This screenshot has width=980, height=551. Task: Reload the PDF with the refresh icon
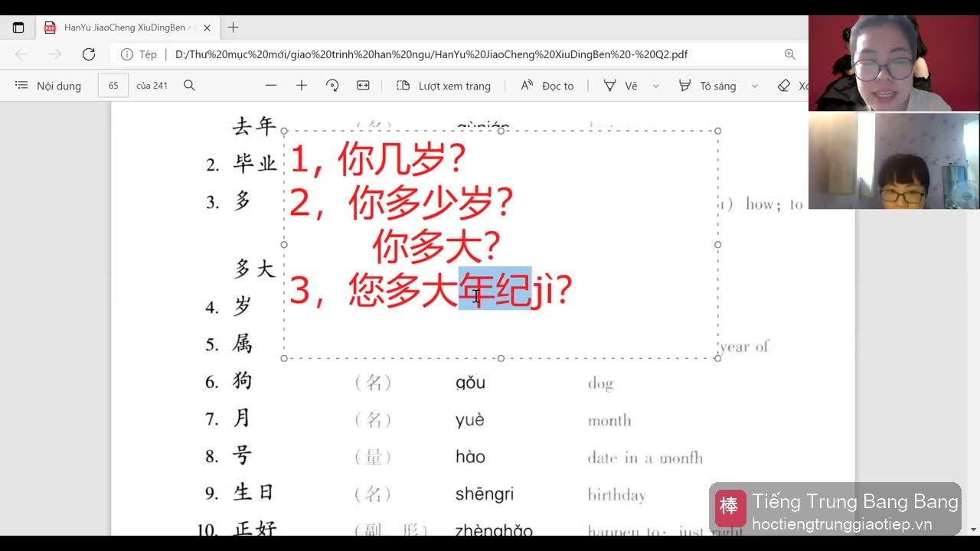tap(89, 54)
